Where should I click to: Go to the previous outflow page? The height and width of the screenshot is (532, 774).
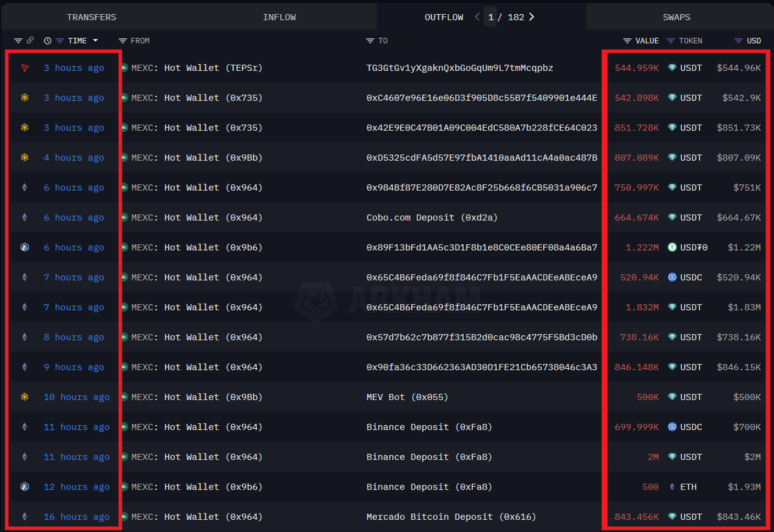(x=477, y=17)
